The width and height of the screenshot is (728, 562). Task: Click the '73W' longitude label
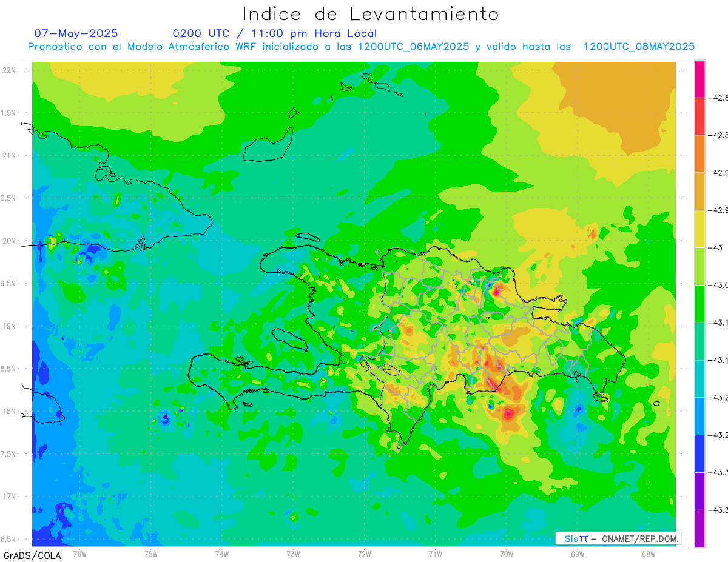point(293,554)
